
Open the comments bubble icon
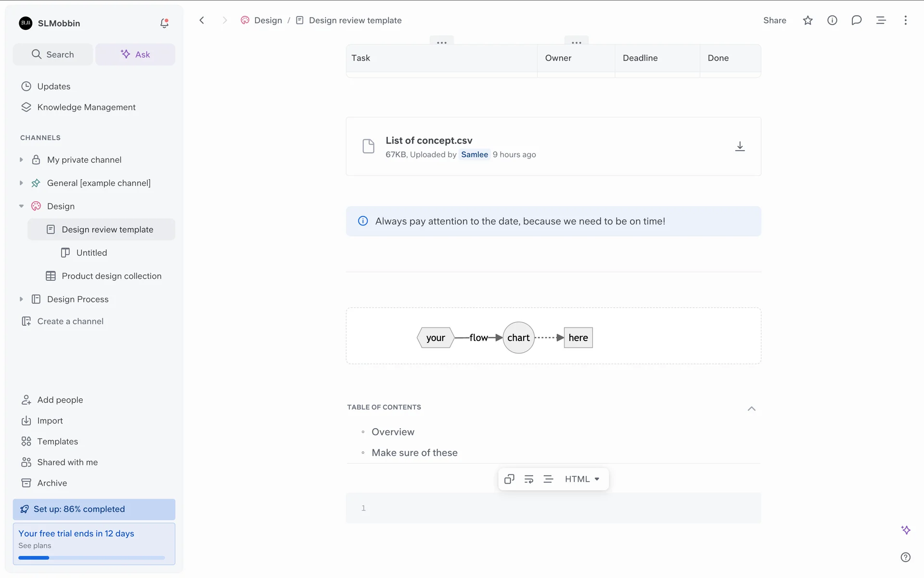856,20
